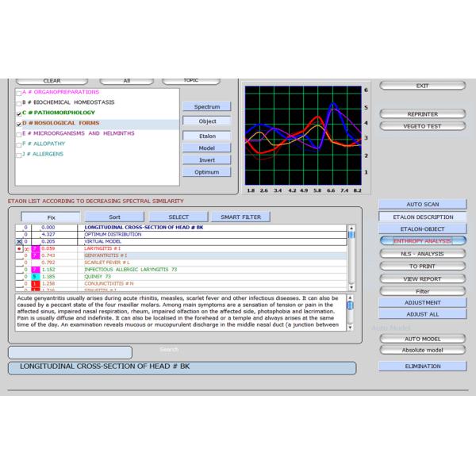
Task: Click the Sort button above the etalon list
Action: [x=114, y=216]
